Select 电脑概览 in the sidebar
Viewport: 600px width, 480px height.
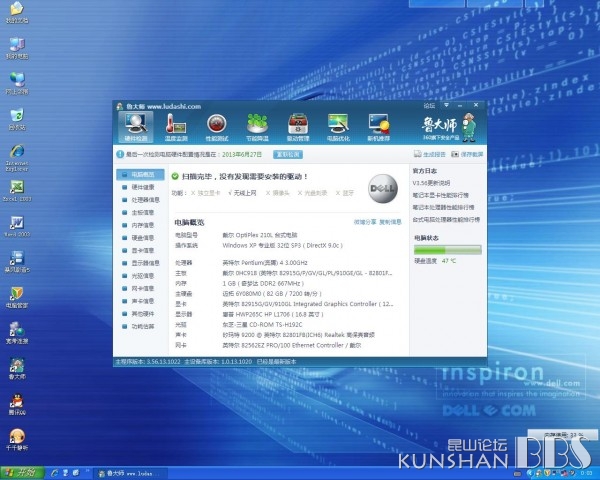(140, 175)
